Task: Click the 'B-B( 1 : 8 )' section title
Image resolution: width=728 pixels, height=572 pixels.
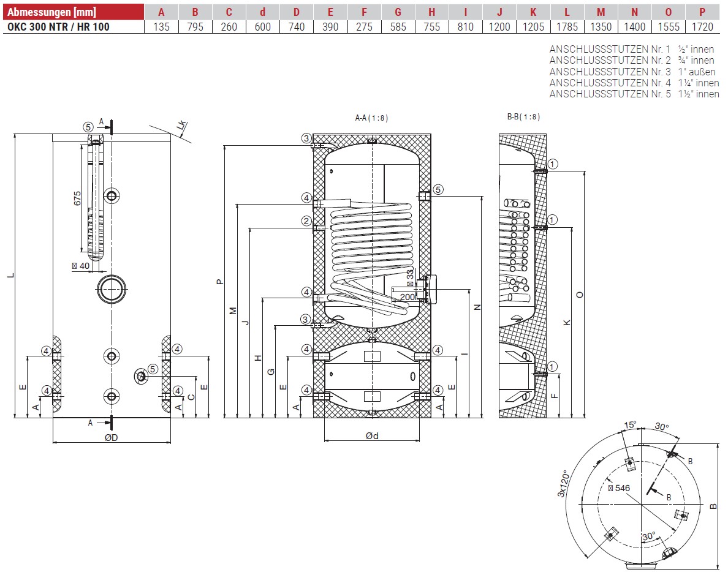Action: (524, 117)
